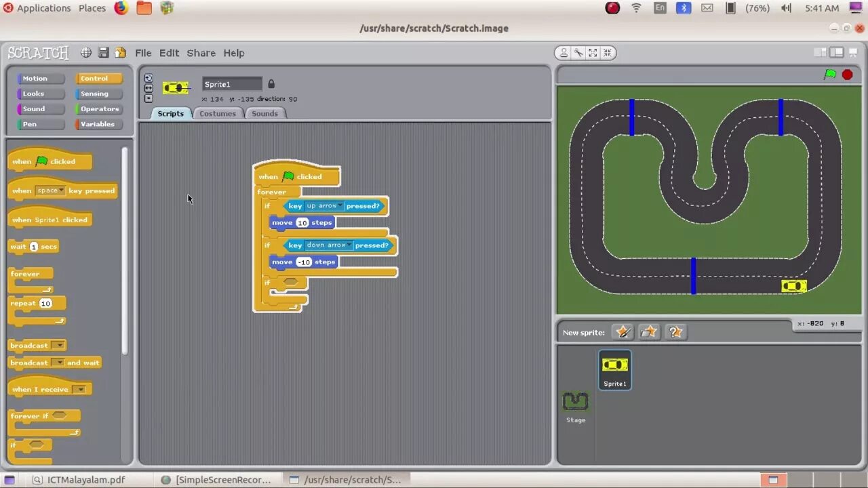868x488 pixels.
Task: Click the forever if block in palette
Action: (x=44, y=422)
